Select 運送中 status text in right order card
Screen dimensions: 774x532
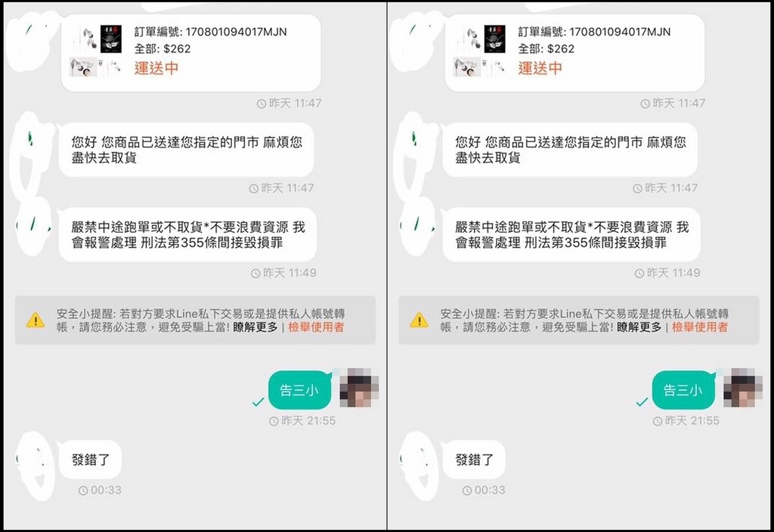(540, 68)
